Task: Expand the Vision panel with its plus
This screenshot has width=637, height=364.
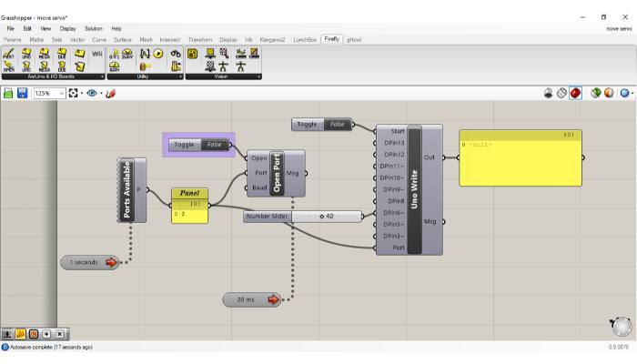Action: tap(258, 76)
